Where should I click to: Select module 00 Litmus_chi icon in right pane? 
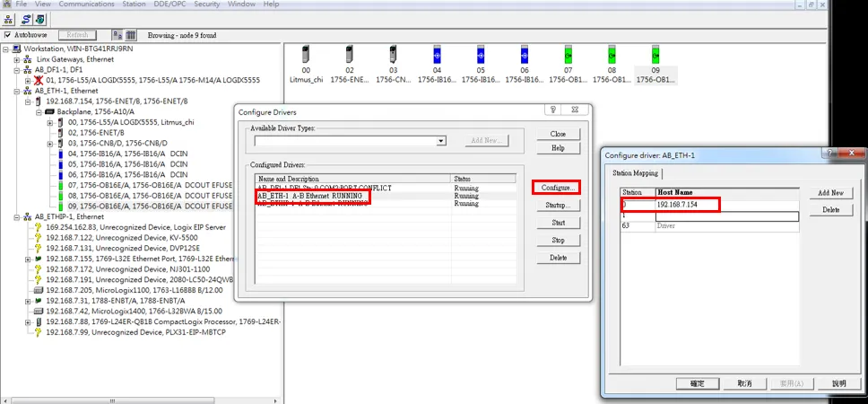click(306, 54)
